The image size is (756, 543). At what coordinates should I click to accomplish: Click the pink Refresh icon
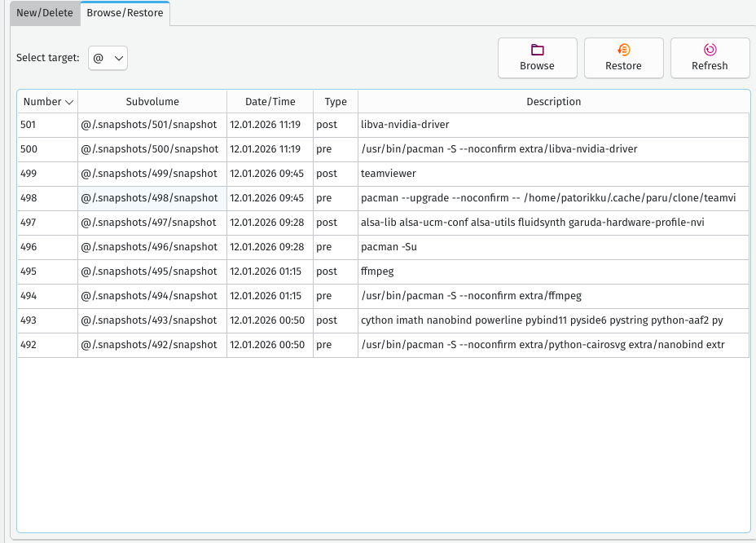click(x=710, y=51)
